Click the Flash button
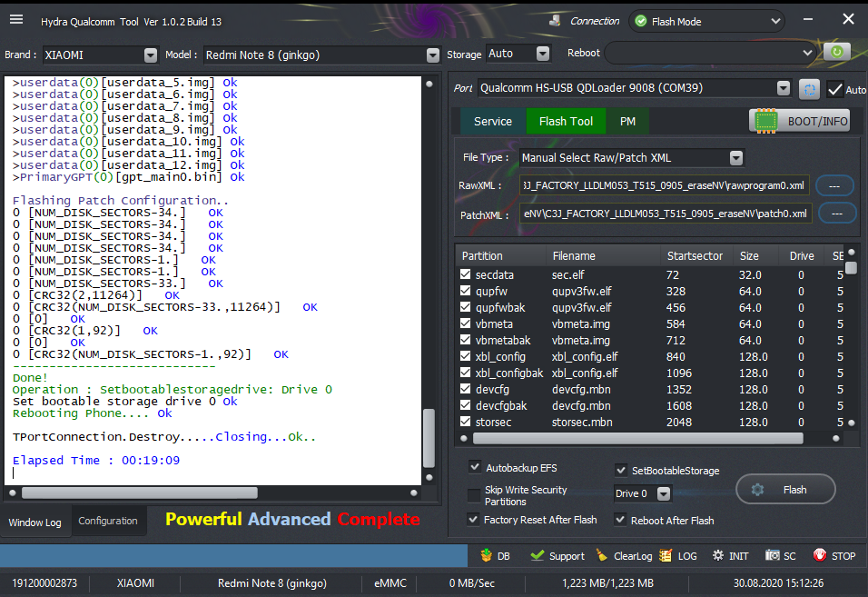 [x=784, y=490]
